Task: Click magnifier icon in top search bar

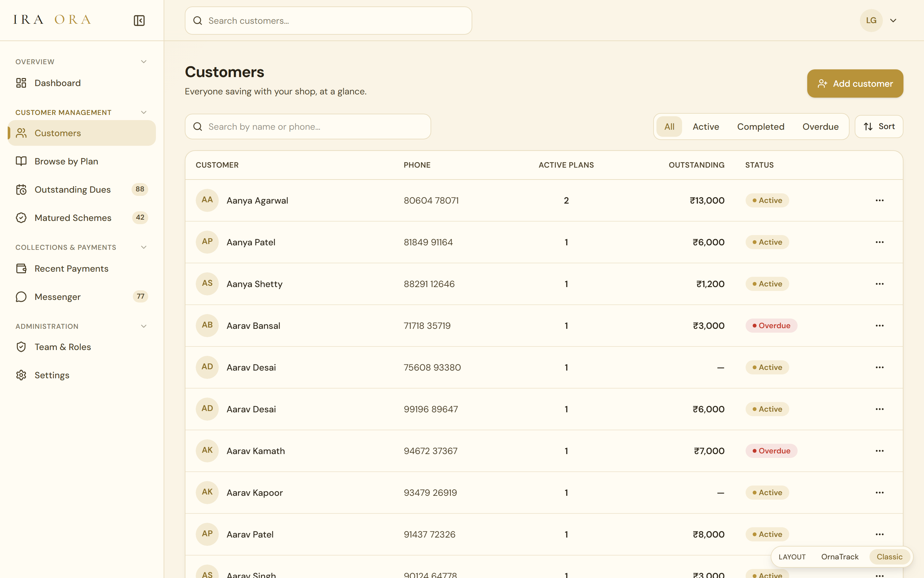Action: click(197, 21)
